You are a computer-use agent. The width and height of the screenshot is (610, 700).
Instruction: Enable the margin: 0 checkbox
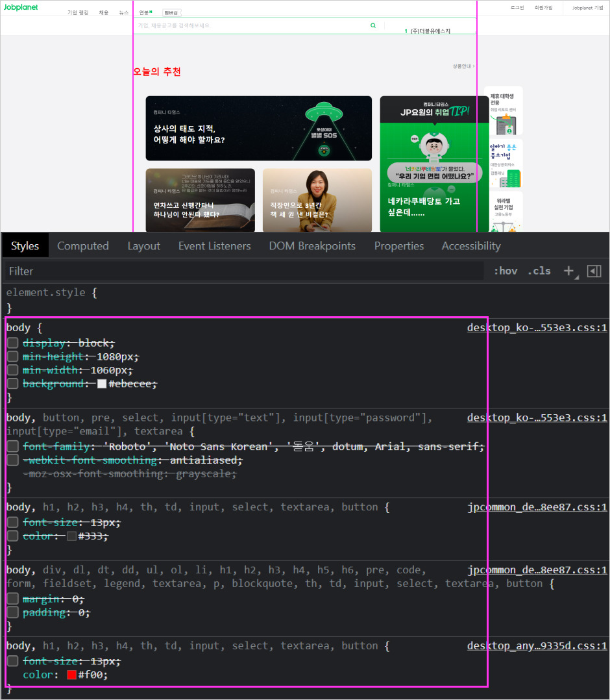[12, 599]
